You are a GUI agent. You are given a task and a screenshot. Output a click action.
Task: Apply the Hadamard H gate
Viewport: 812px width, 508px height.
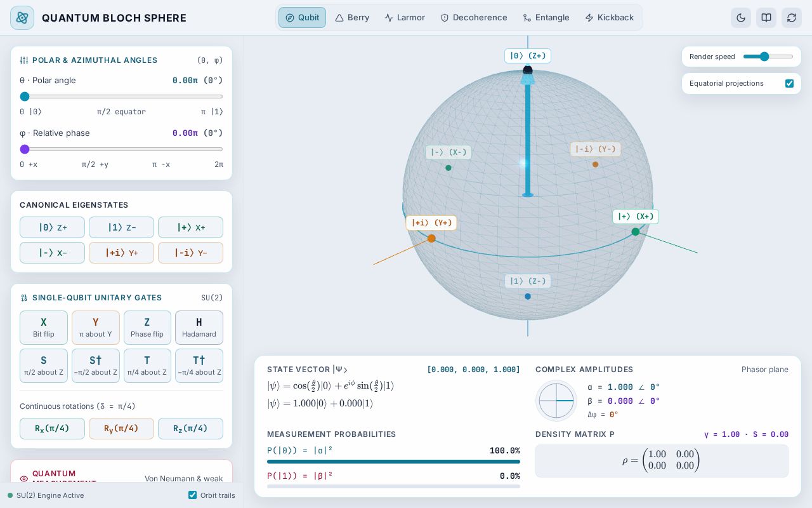(x=199, y=328)
